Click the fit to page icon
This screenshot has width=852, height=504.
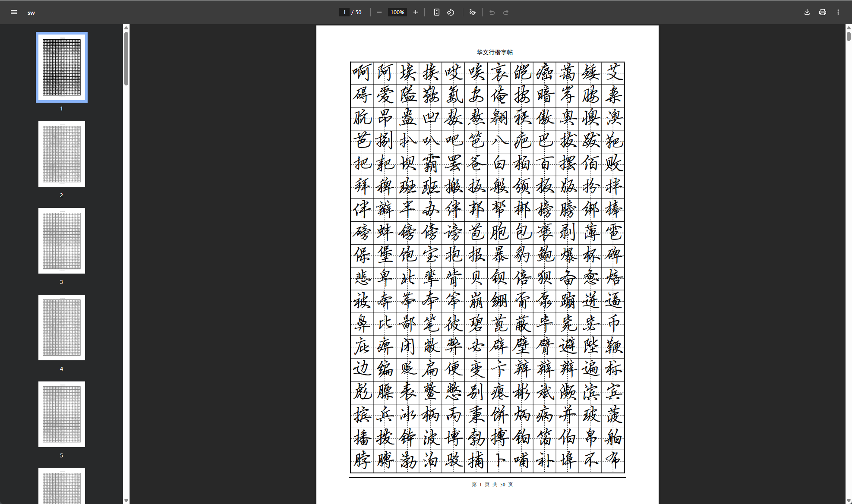436,12
